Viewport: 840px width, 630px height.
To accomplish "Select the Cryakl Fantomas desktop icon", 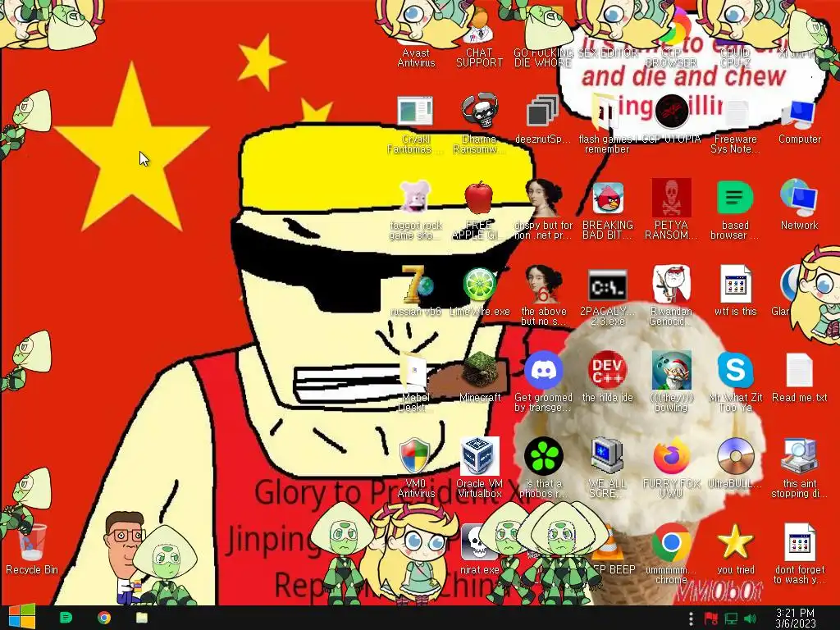I will (x=415, y=123).
